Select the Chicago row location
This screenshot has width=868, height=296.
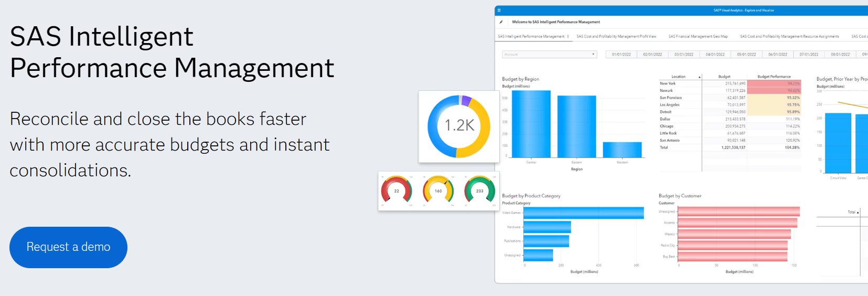tap(666, 126)
